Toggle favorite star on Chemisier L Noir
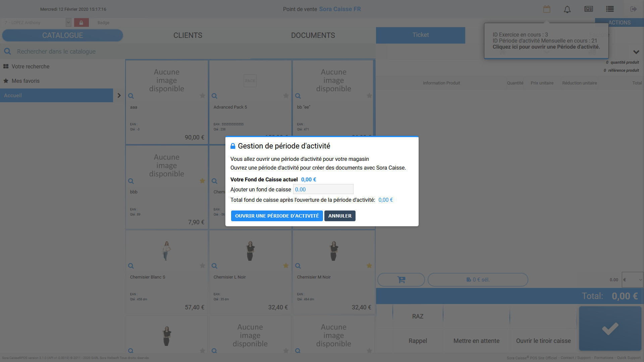Image resolution: width=644 pixels, height=362 pixels. tap(286, 266)
